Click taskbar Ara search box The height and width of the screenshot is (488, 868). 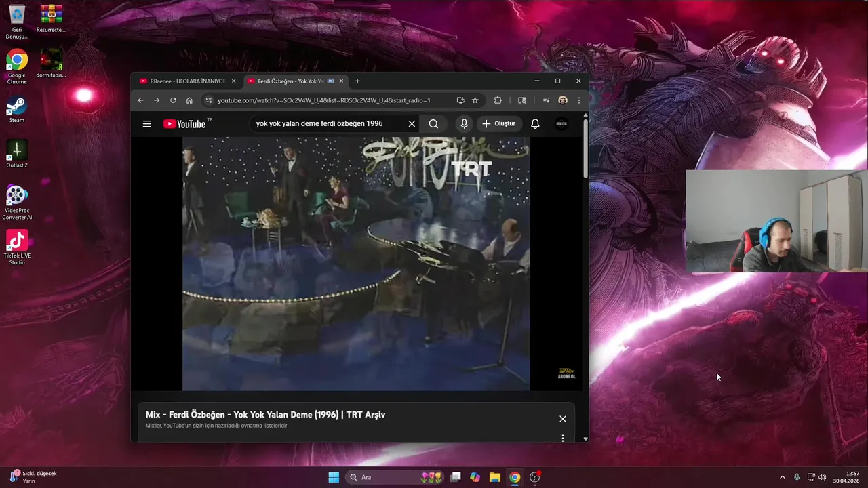pos(393,477)
